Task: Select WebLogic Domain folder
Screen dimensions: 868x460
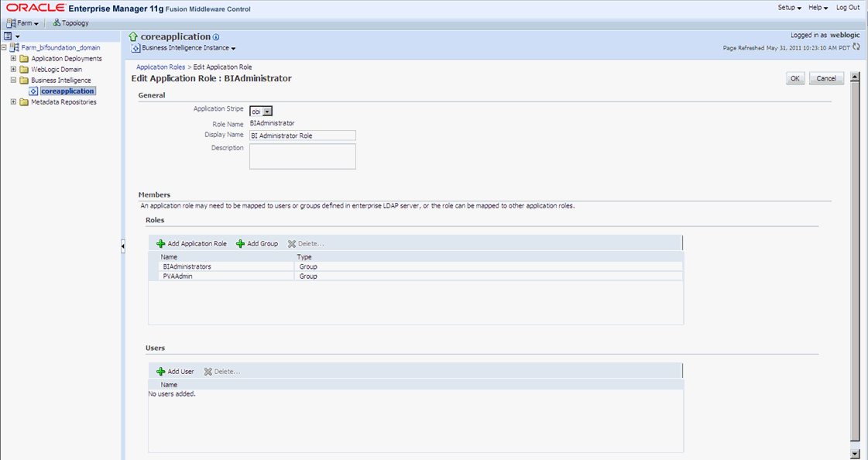Action: [x=57, y=69]
